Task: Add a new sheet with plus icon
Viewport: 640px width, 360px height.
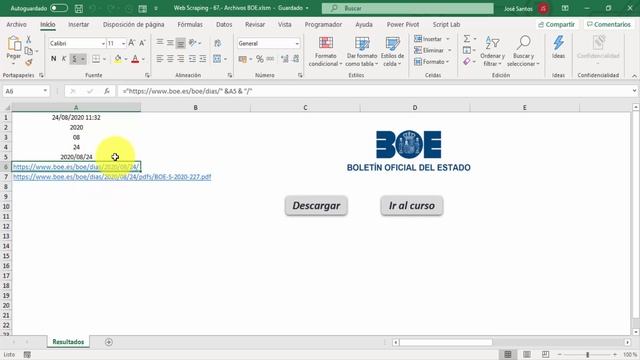Action: tap(109, 342)
